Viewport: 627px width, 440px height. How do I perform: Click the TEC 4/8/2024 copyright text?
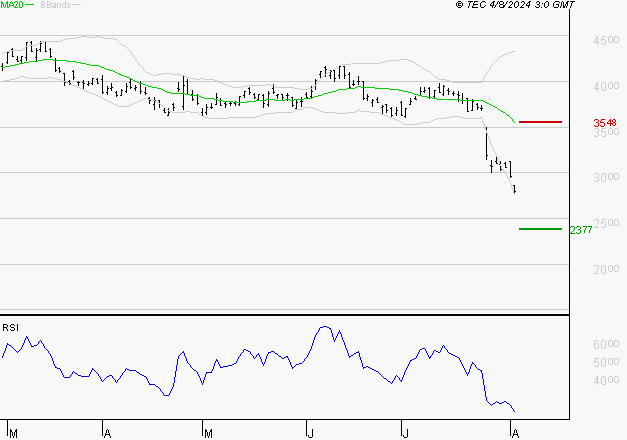515,5
